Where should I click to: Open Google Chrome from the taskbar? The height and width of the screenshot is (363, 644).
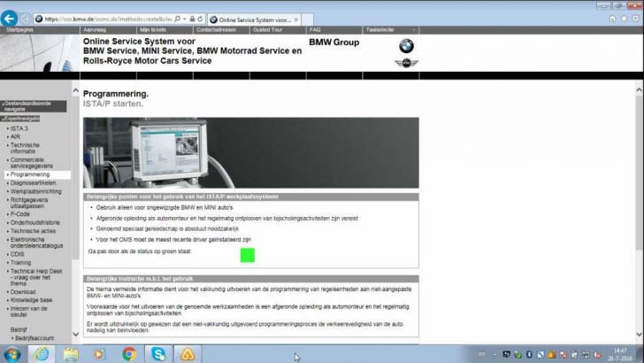tap(129, 354)
